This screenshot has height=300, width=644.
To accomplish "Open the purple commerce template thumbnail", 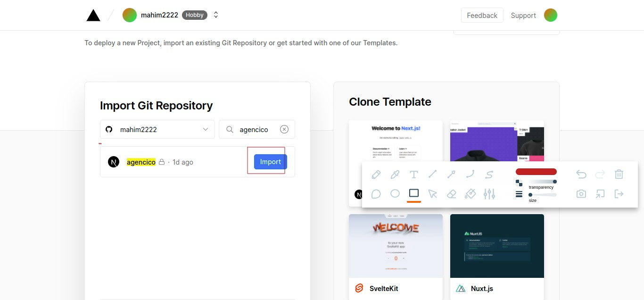I will click(497, 141).
